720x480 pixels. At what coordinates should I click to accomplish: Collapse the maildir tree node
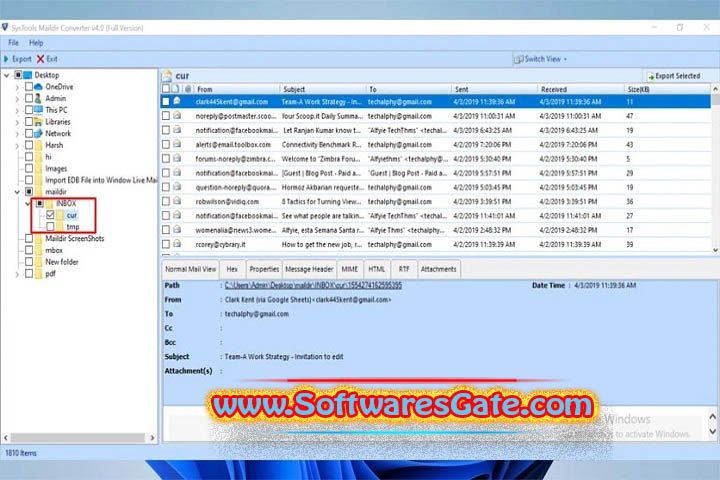17,192
